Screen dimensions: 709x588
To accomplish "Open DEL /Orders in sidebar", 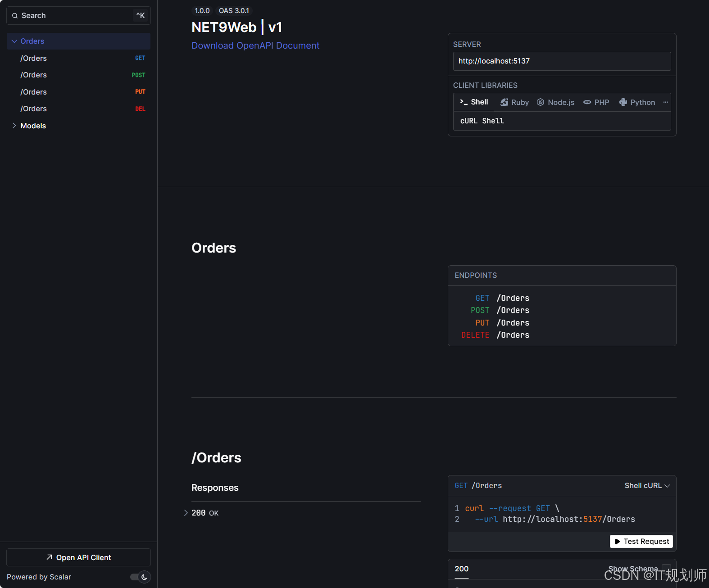I will click(78, 109).
